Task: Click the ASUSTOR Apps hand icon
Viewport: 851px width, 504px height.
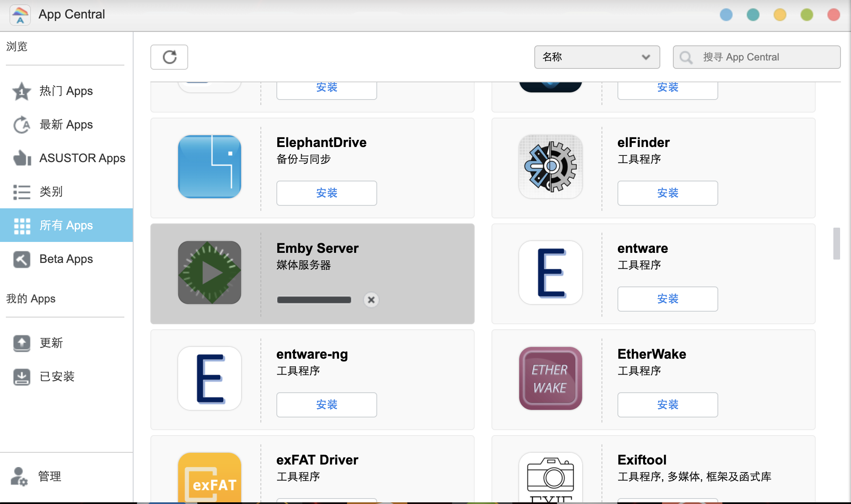Action: [22, 158]
